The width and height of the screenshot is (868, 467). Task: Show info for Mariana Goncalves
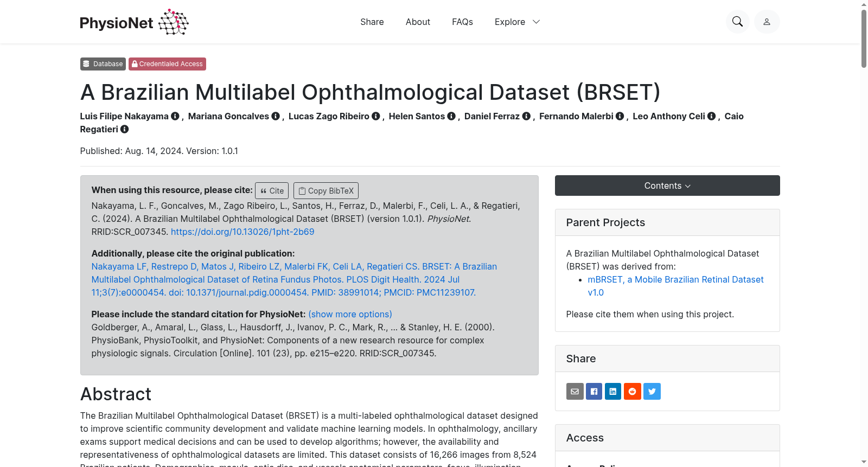coord(276,116)
